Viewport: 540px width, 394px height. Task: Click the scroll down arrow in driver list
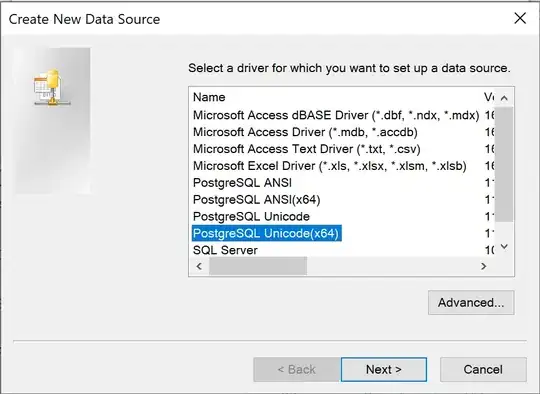coord(504,247)
